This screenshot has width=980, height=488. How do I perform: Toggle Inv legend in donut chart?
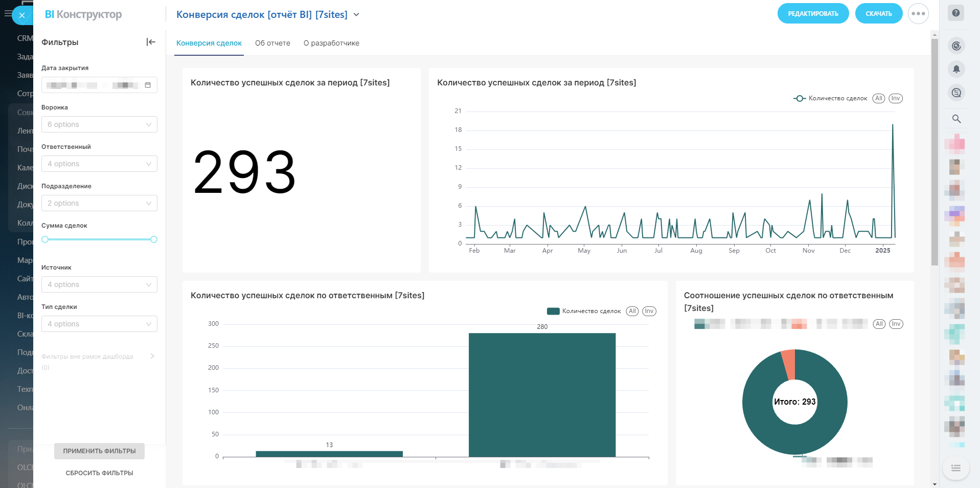tap(896, 324)
